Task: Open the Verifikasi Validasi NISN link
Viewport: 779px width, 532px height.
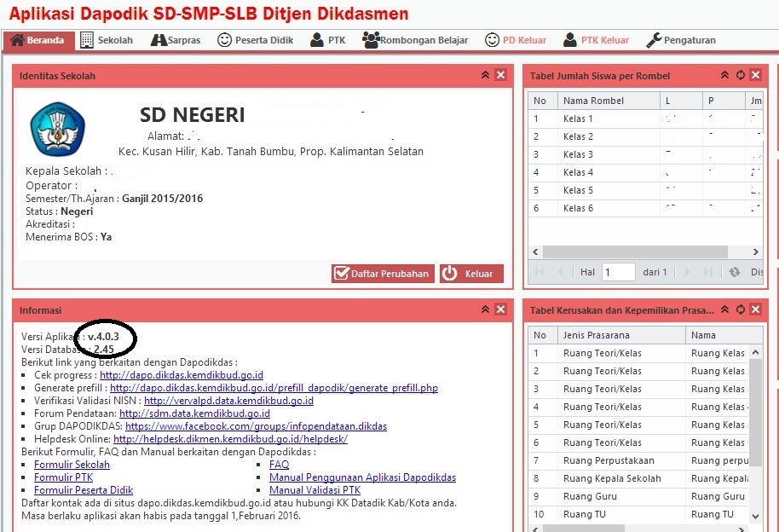Action: pyautogui.click(x=228, y=401)
